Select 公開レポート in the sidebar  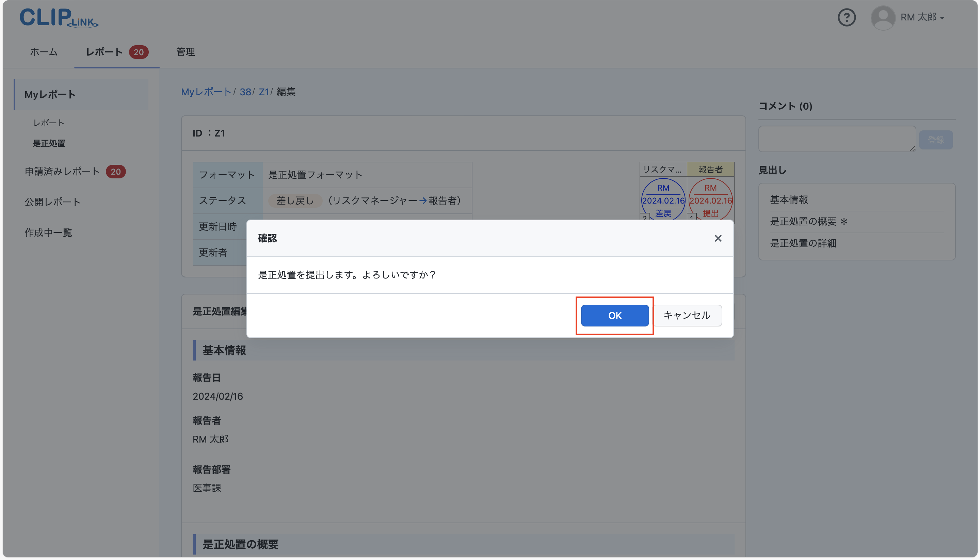(52, 201)
